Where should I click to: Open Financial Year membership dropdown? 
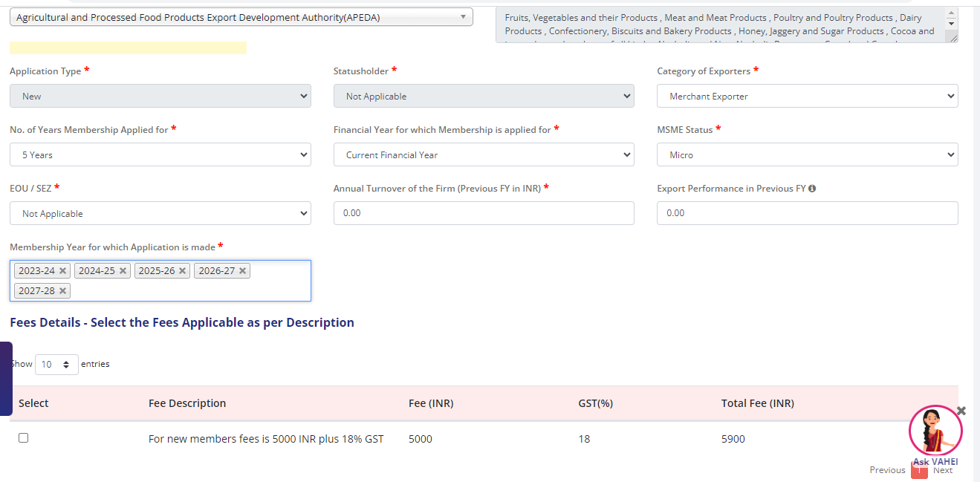(x=483, y=155)
